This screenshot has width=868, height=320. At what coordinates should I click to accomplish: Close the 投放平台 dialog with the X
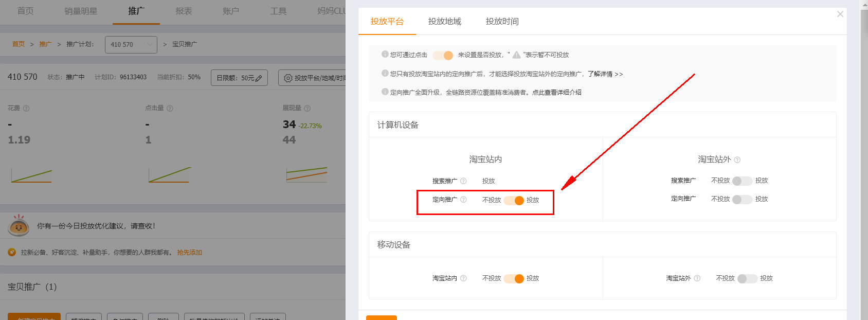coord(840,14)
